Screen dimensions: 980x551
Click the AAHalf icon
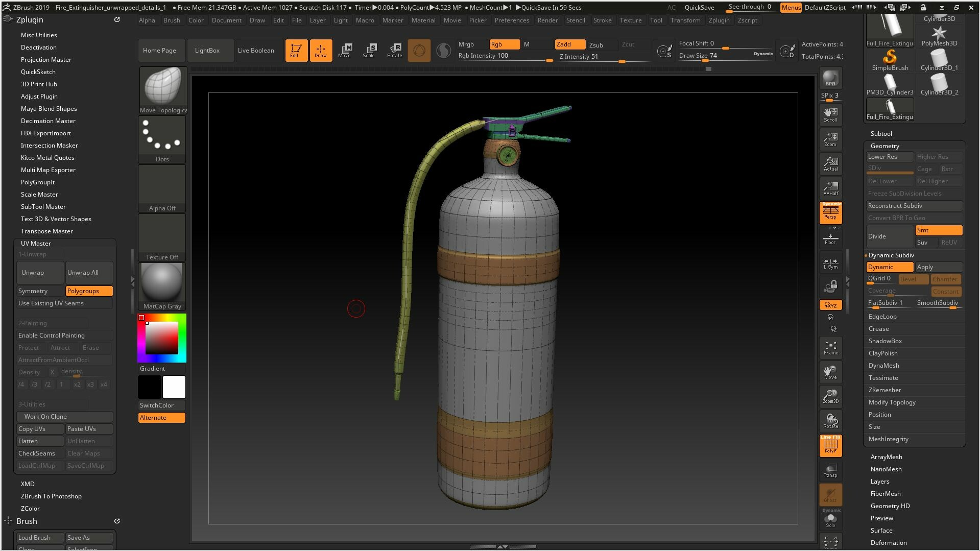tap(830, 188)
